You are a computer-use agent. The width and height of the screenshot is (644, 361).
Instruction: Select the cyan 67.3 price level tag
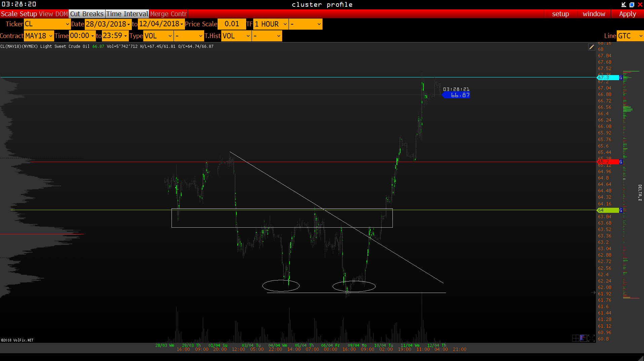point(608,77)
